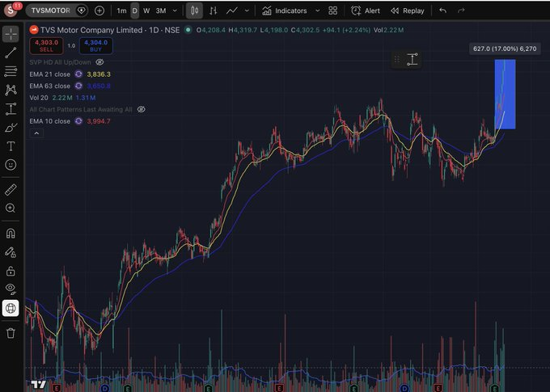Open the layout setup grid icon
This screenshot has width=550, height=392.
point(333,11)
